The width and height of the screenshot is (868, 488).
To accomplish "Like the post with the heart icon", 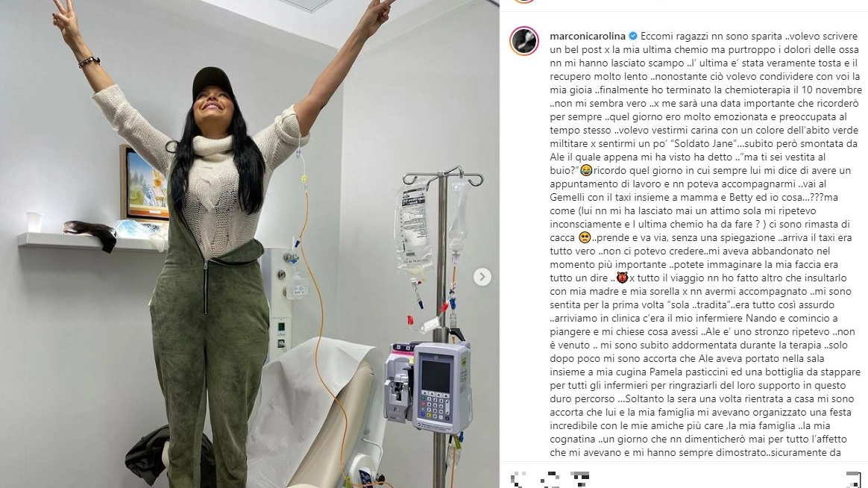I will click(x=519, y=480).
